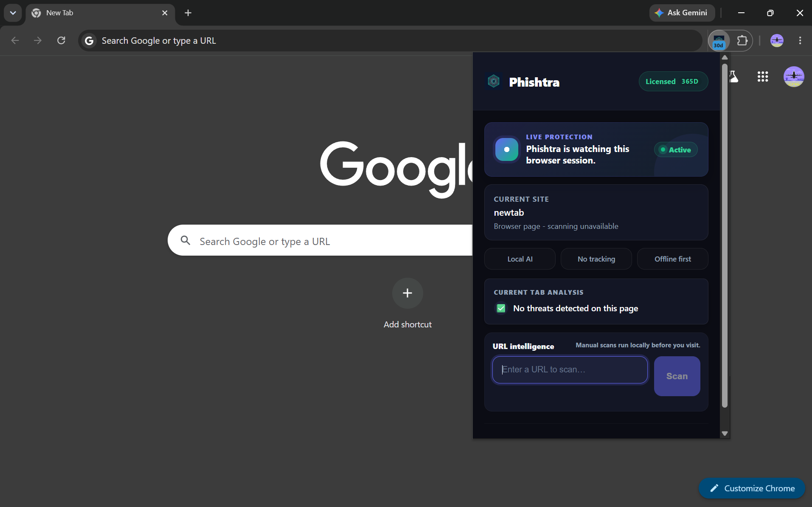Toggle the Active protection status pill
The width and height of the screenshot is (812, 507).
tap(676, 149)
